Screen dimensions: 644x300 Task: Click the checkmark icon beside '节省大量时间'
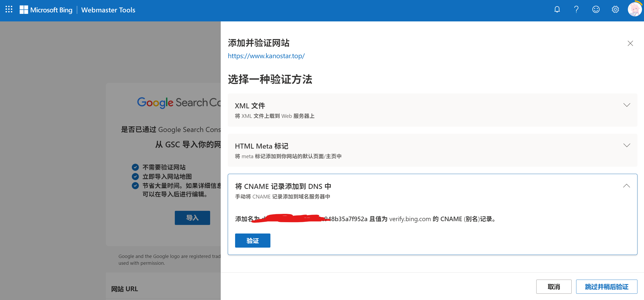tap(135, 186)
